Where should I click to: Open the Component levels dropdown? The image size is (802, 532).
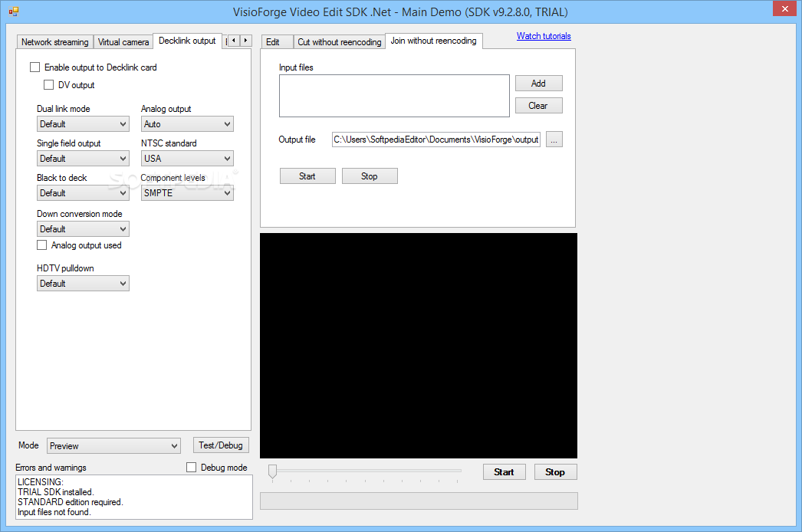click(x=187, y=193)
